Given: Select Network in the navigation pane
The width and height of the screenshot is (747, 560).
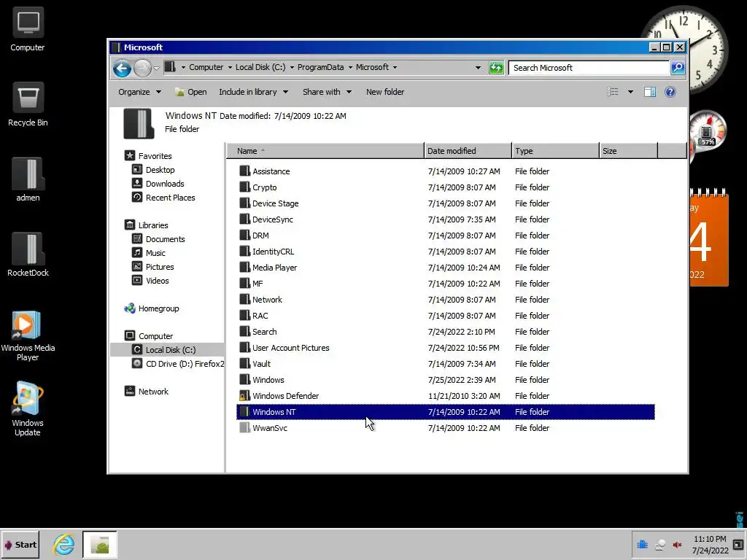Looking at the screenshot, I should coord(153,392).
